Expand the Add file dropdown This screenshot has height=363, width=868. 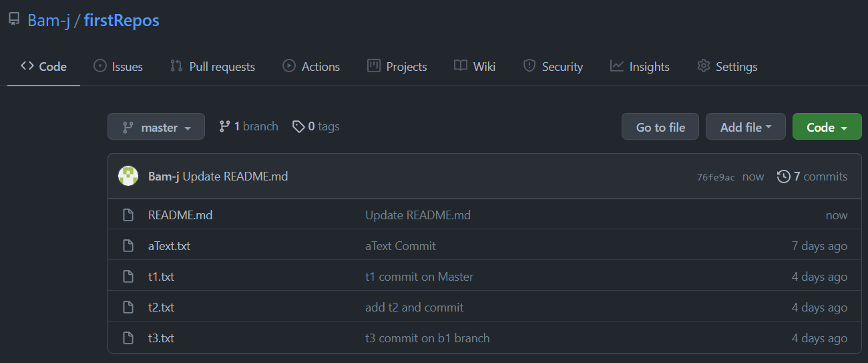pyautogui.click(x=746, y=126)
